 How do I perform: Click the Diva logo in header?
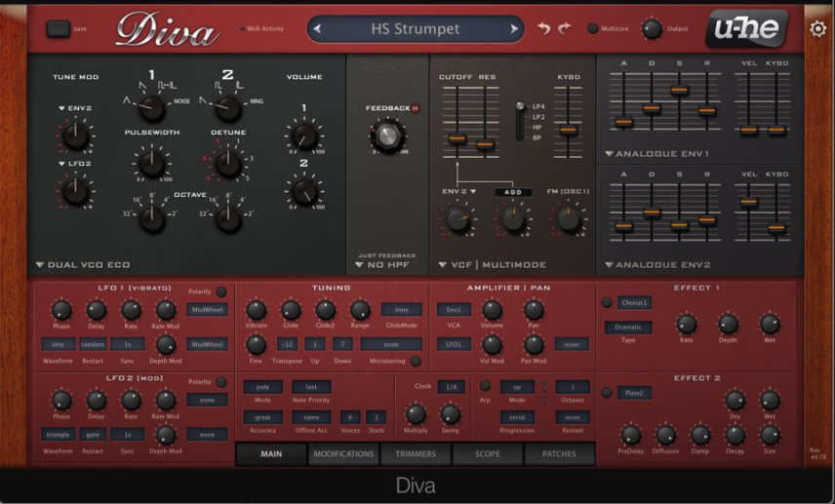click(167, 30)
